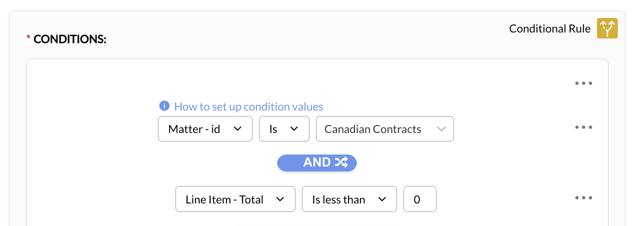Click the blue info icon beside help link

coord(164,106)
